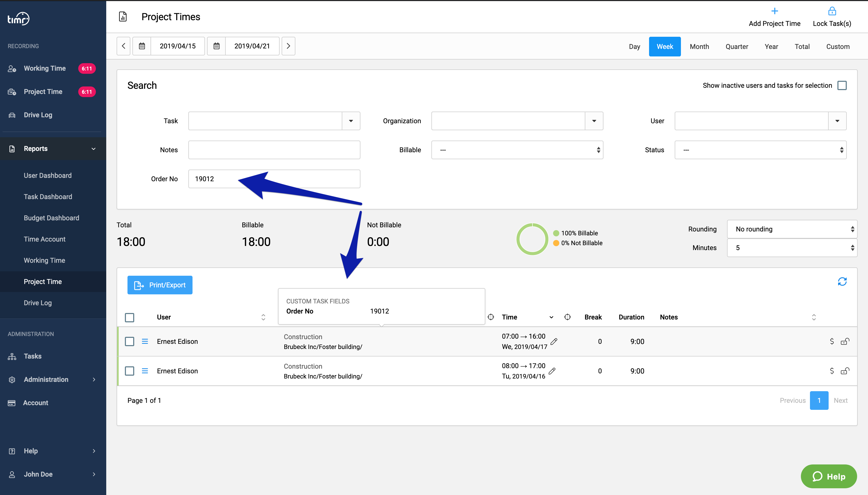Open the Task dropdown arrow
The image size is (868, 495).
tap(351, 121)
